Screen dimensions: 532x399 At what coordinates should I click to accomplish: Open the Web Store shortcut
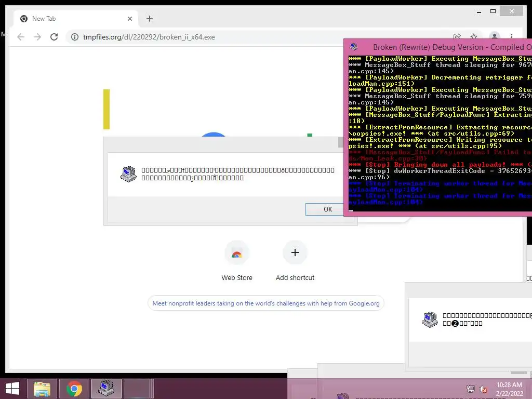[237, 261]
